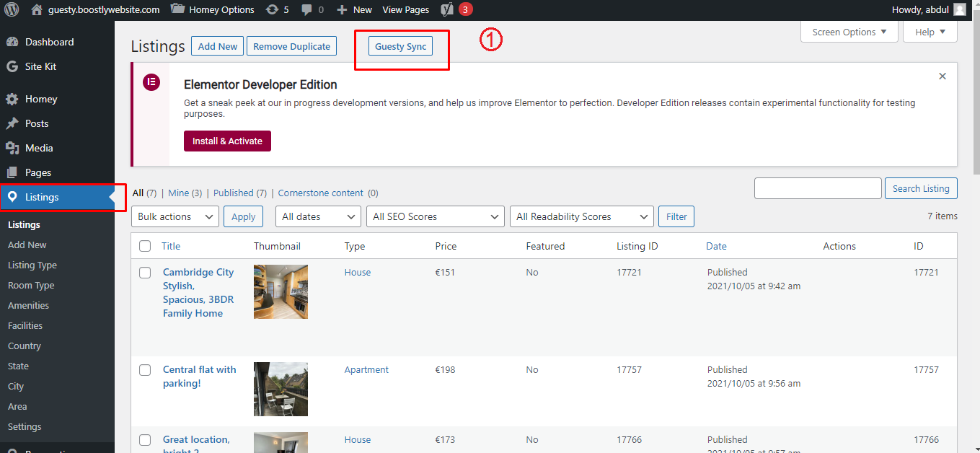The width and height of the screenshot is (980, 453).
Task: Click the plus New icon
Action: coord(343,9)
